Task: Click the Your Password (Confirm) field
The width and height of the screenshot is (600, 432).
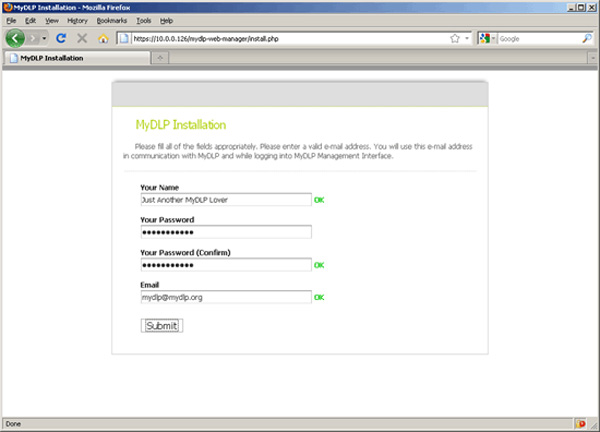Action: [x=226, y=265]
